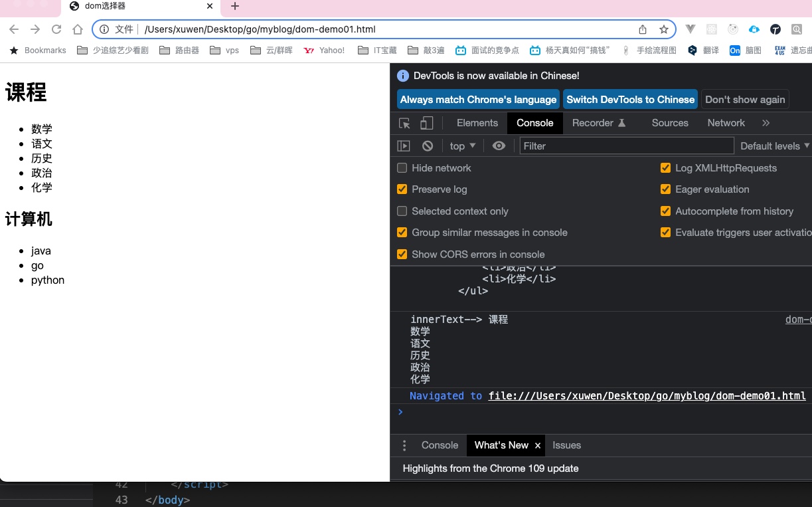Switch to the Sources tab
Image resolution: width=812 pixels, height=507 pixels.
670,123
